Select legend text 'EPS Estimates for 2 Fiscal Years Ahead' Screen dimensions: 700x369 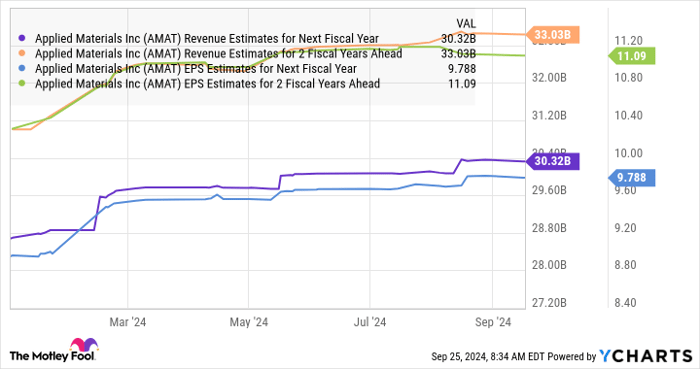click(x=282, y=83)
